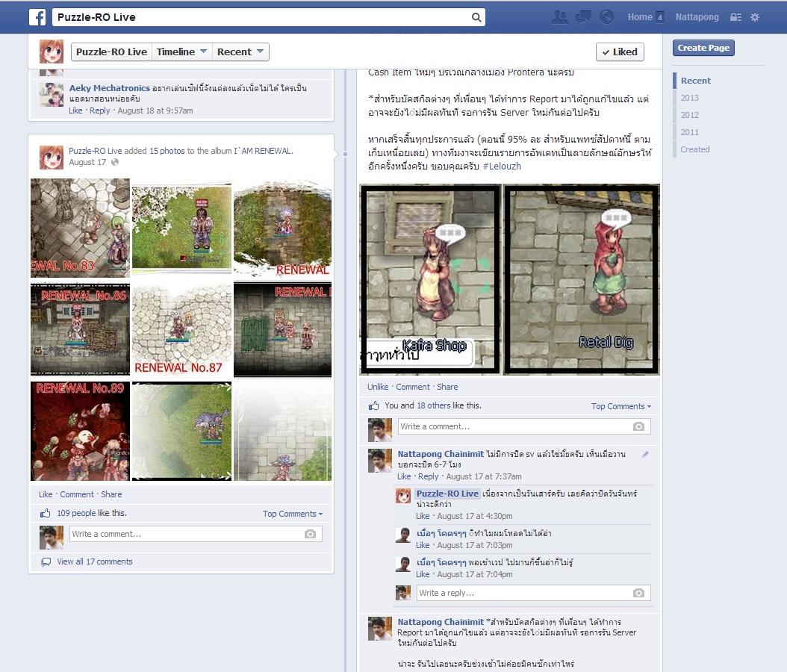Viewport: 787px width, 672px height.
Task: Expand View all 17 comments
Action: point(95,561)
